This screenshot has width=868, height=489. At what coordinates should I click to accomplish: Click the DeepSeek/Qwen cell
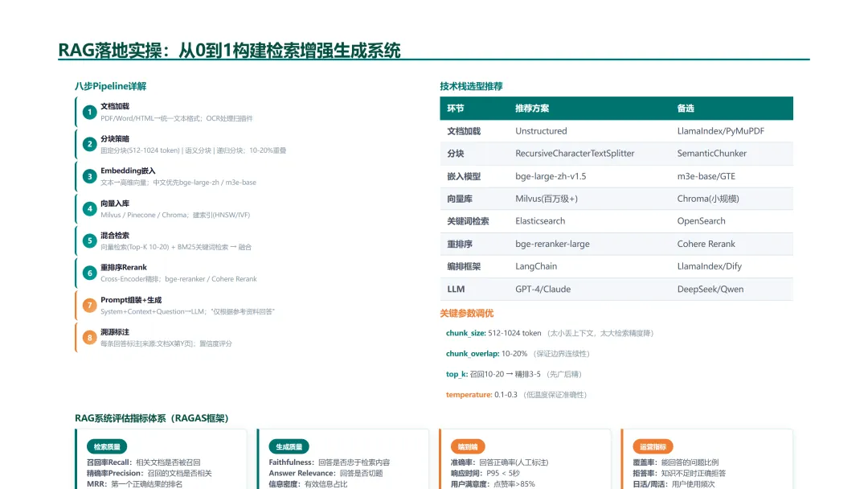[710, 289]
